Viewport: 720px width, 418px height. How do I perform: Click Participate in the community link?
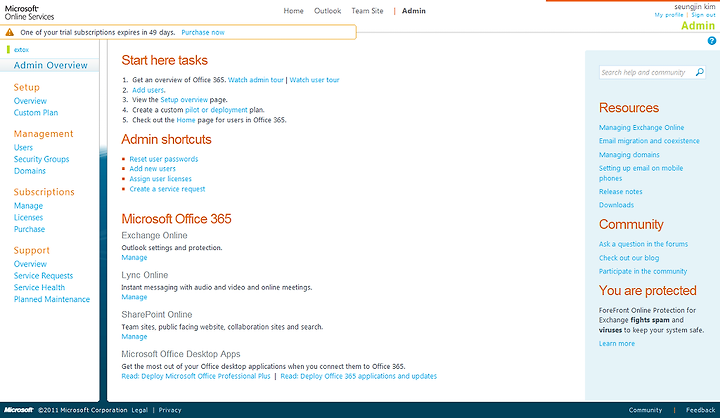point(643,271)
